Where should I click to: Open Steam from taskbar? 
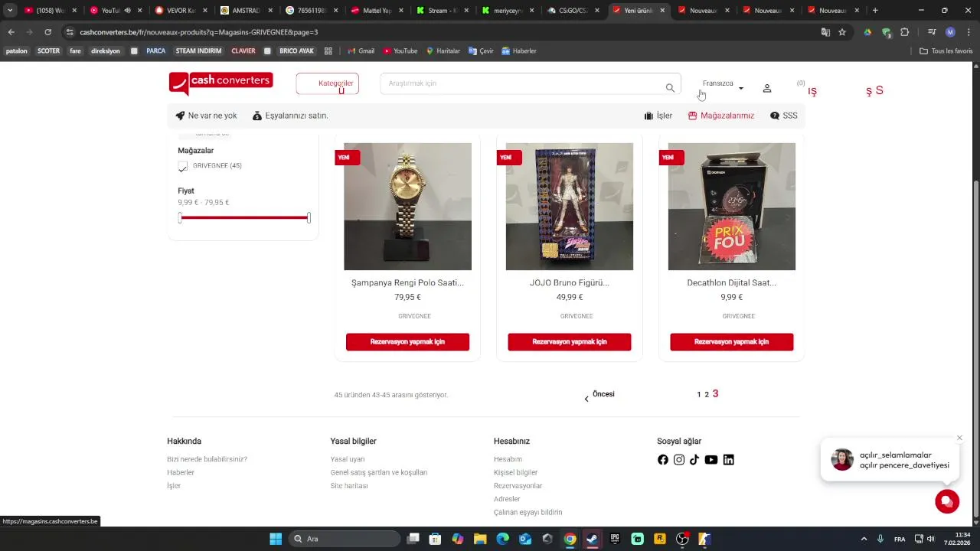[x=592, y=539]
